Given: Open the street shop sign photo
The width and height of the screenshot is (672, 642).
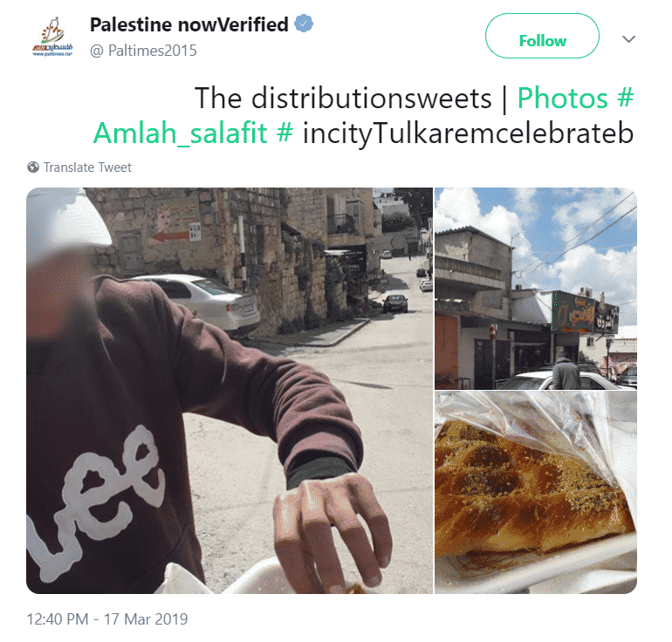Looking at the screenshot, I should pyautogui.click(x=536, y=288).
